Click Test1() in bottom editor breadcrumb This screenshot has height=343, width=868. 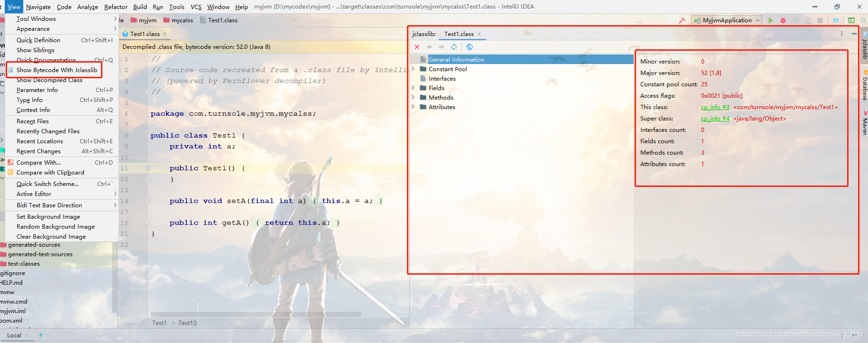click(x=187, y=323)
